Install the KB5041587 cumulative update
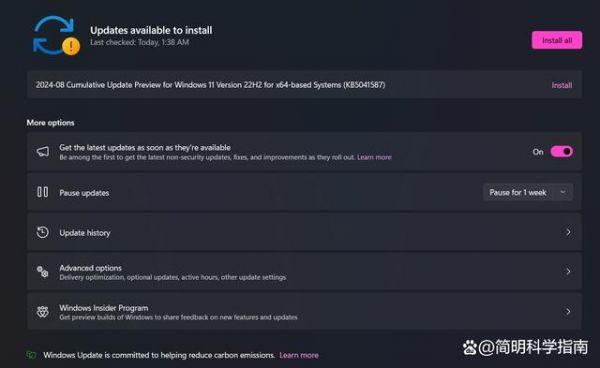 562,85
